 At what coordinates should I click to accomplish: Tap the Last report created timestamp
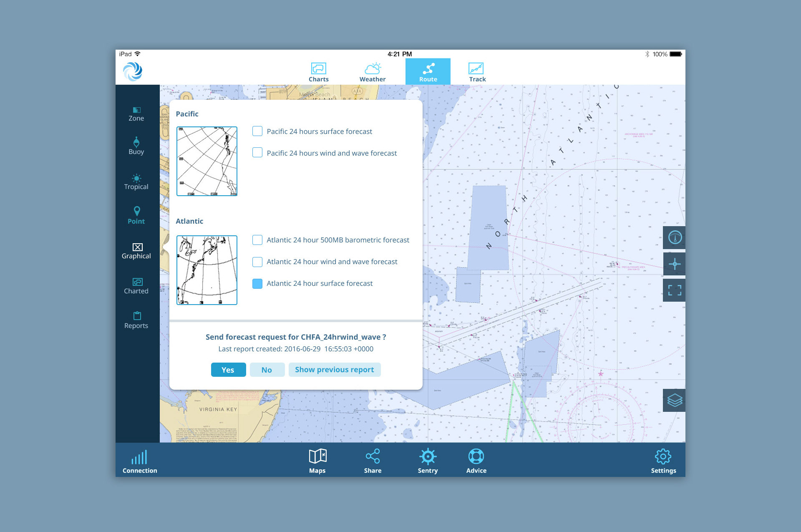click(296, 349)
